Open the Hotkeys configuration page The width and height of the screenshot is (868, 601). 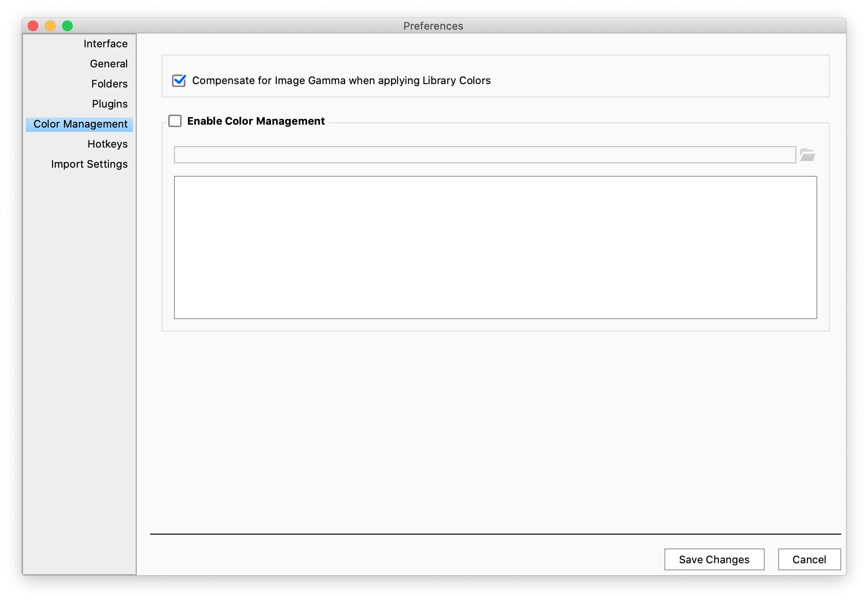coord(108,144)
